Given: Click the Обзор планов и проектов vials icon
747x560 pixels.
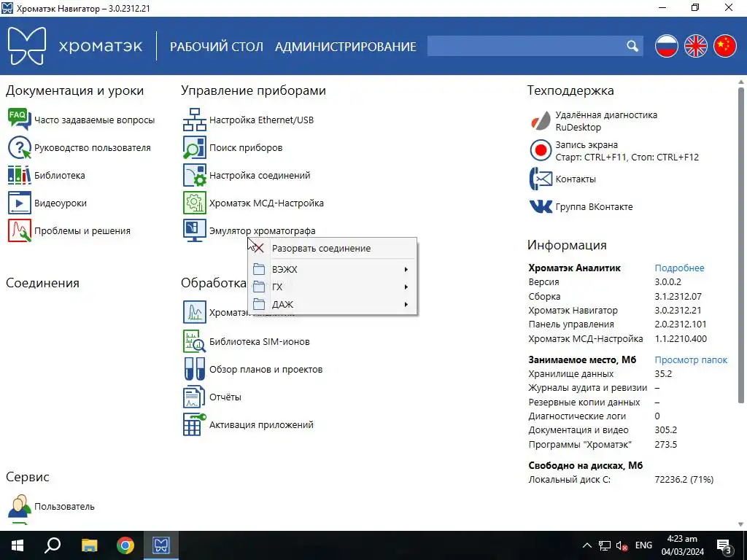Looking at the screenshot, I should [194, 369].
